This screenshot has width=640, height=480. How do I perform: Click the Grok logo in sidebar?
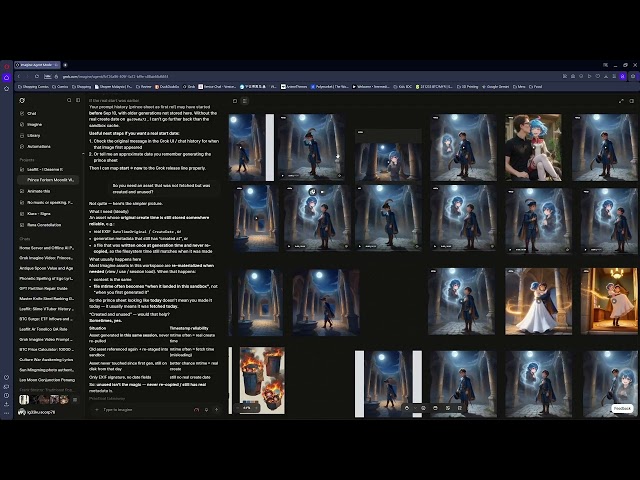point(22,100)
